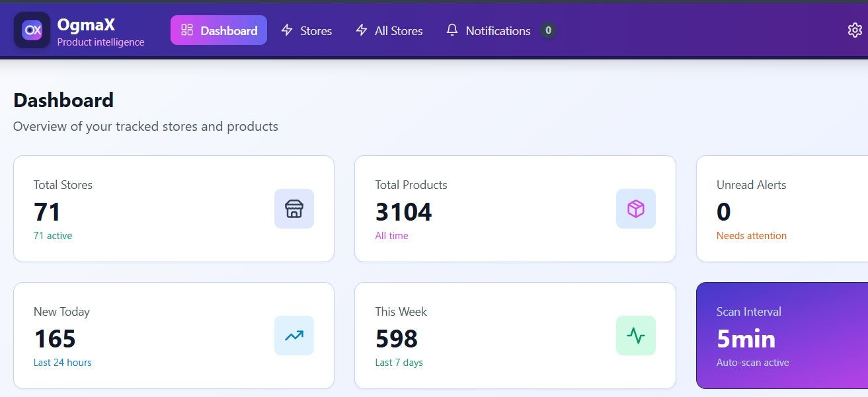Click the activity pulse icon in This Week

(635, 336)
